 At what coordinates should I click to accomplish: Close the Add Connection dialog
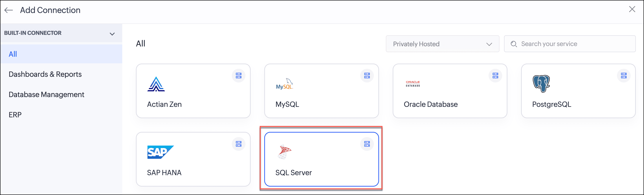click(632, 9)
